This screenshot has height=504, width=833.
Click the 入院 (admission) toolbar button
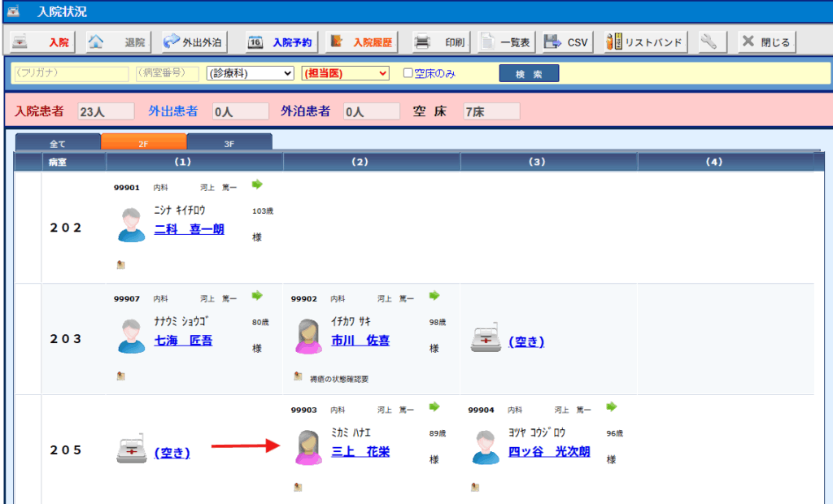[42, 41]
